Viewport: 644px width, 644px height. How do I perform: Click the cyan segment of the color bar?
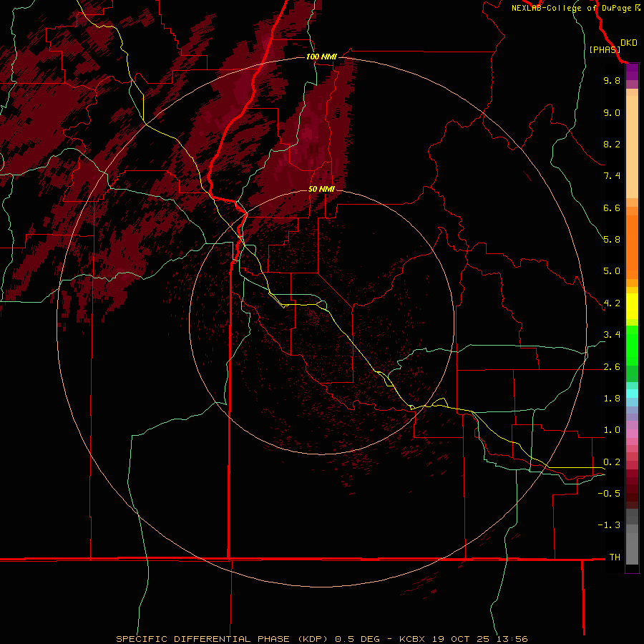pos(632,394)
